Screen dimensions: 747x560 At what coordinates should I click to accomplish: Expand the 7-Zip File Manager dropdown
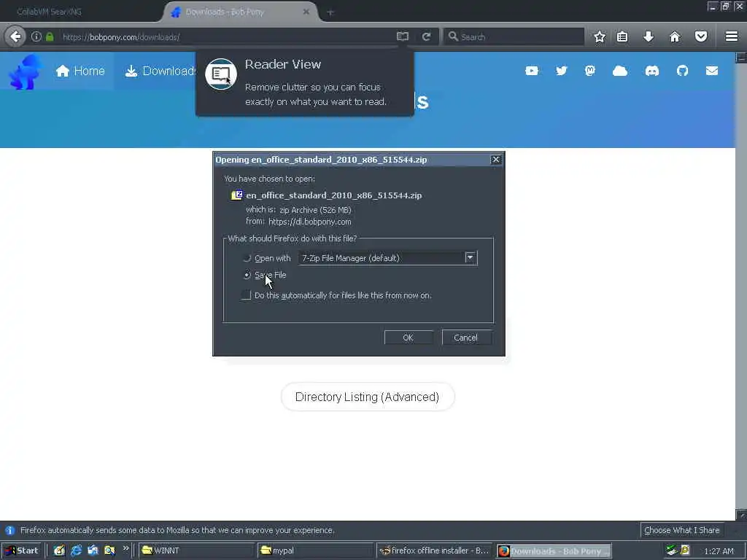coord(471,257)
